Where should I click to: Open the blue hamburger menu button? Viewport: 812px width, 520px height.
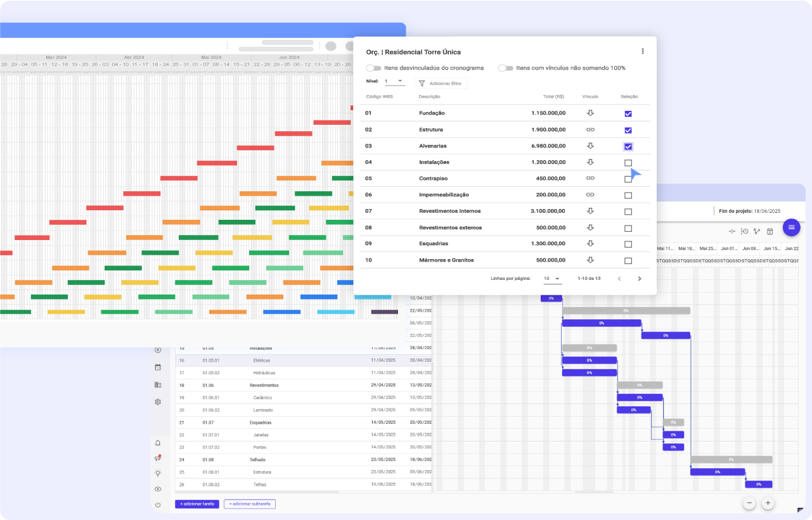coord(792,227)
